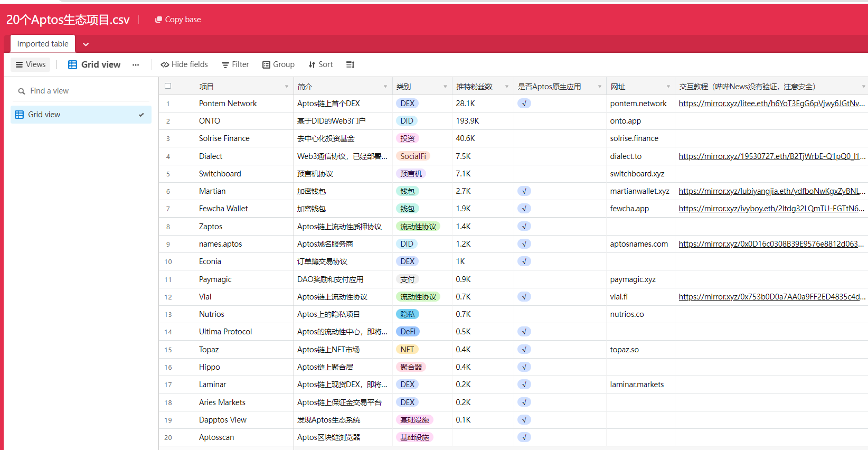Open the 是否Aptos原生应用 column dropdown arrow
Viewport: 868px width, 450px height.
600,87
